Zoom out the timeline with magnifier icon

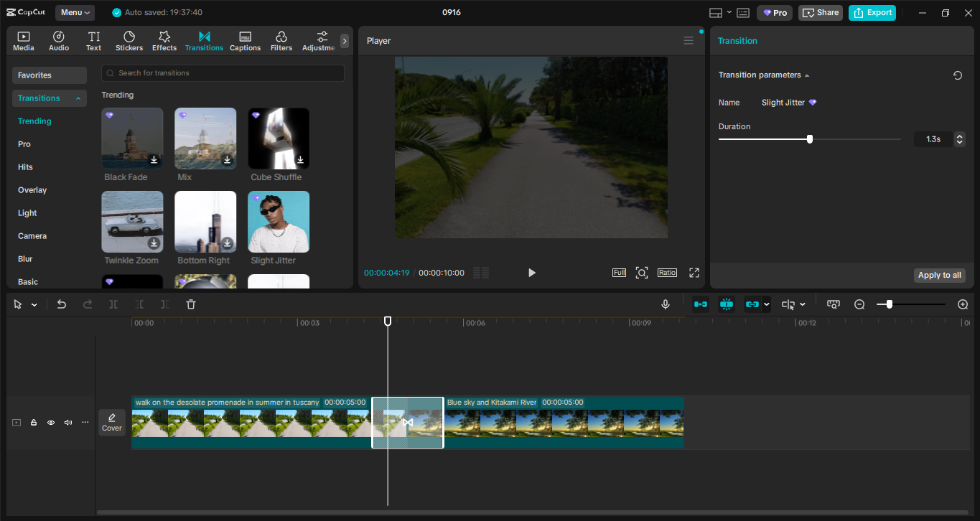coord(859,304)
